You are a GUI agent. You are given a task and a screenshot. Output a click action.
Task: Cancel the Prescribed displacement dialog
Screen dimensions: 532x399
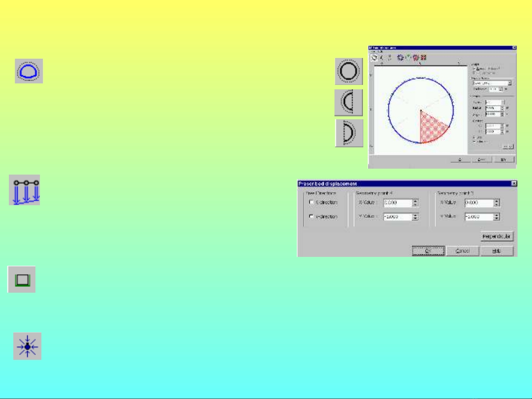462,251
